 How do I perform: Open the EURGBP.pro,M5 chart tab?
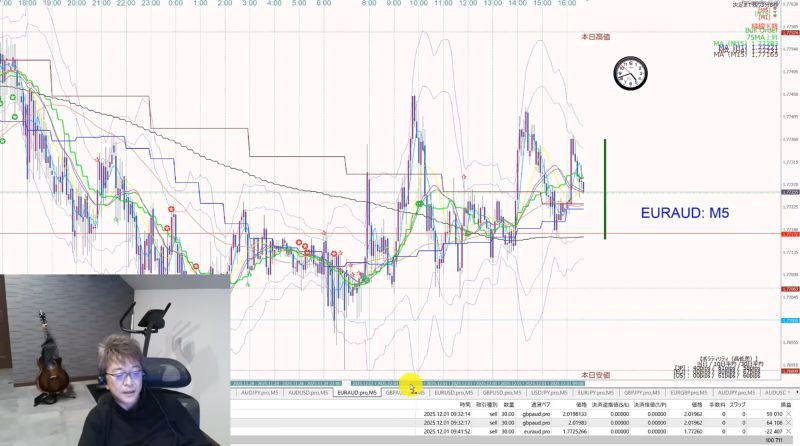pos(688,393)
